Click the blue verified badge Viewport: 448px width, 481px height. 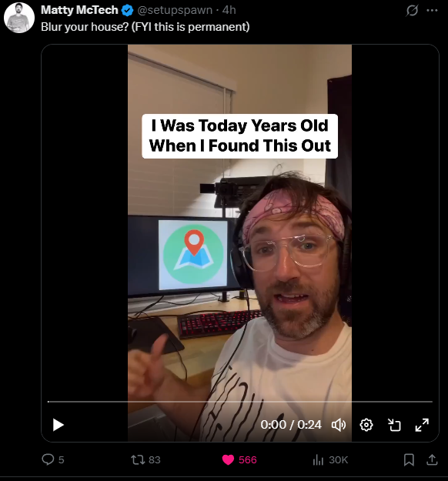[127, 11]
